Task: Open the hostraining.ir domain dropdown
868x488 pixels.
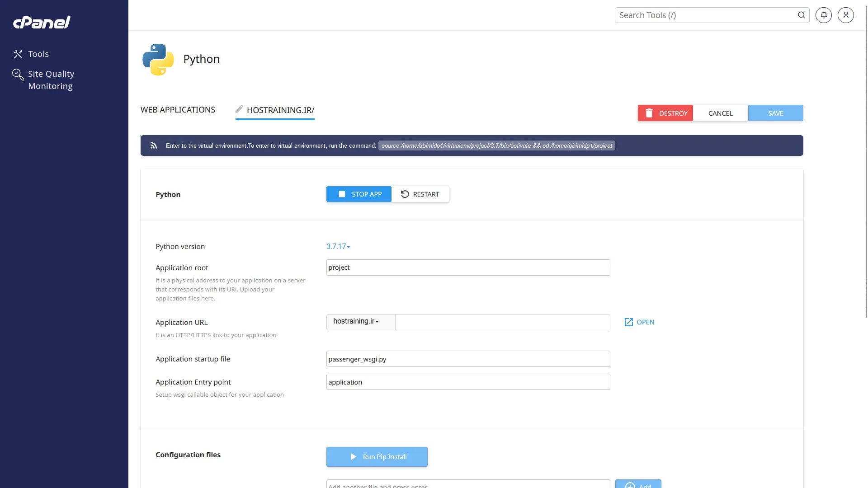Action: coord(361,322)
